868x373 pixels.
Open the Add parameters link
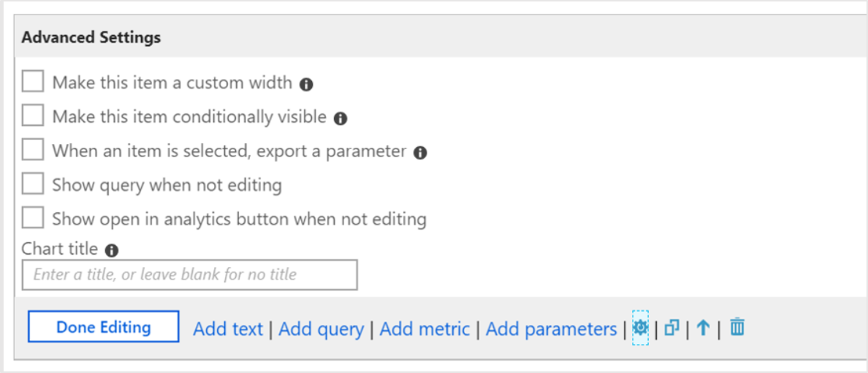[551, 329]
